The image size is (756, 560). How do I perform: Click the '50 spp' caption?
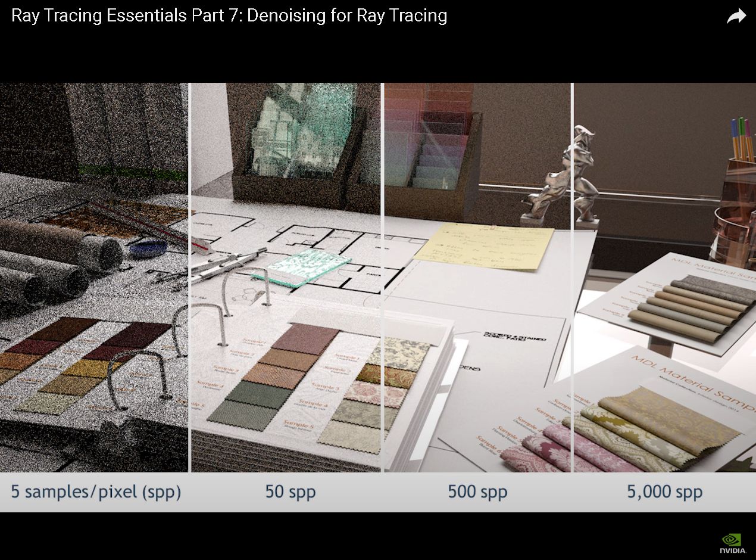pyautogui.click(x=290, y=492)
